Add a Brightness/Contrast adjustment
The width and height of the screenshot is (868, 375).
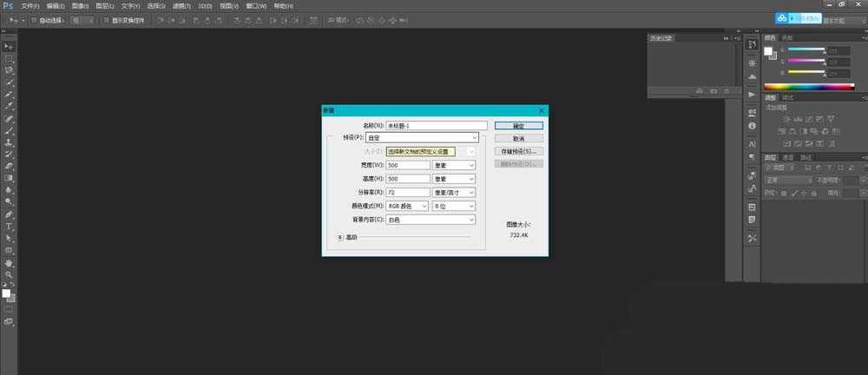point(786,119)
